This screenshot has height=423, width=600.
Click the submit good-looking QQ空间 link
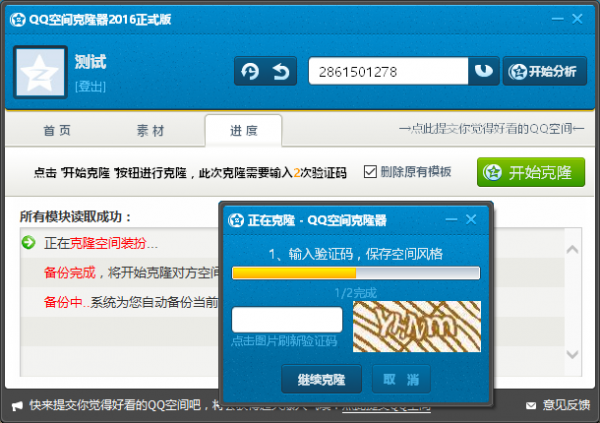[491, 129]
